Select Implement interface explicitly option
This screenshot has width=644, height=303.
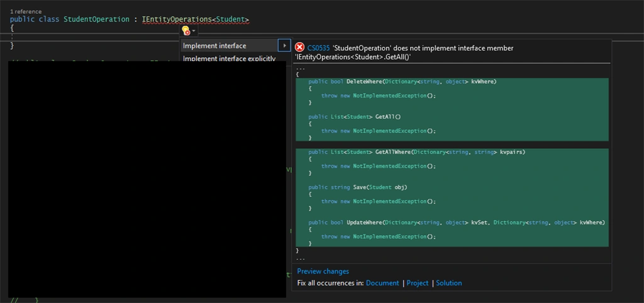(x=229, y=58)
